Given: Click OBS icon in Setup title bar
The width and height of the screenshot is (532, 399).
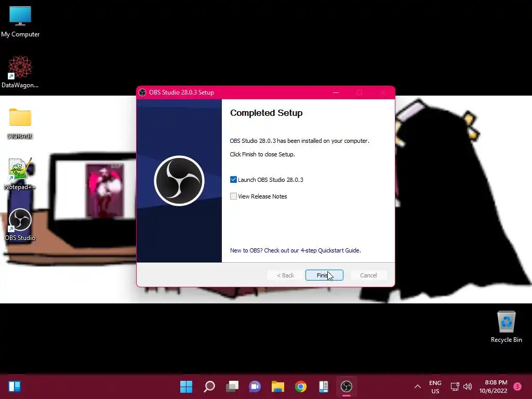Looking at the screenshot, I should [142, 92].
